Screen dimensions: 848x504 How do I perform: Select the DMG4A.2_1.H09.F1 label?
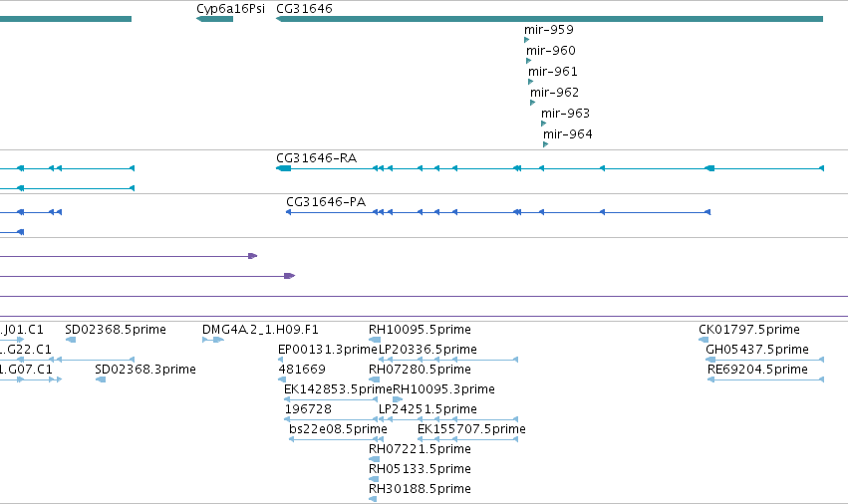coord(260,330)
